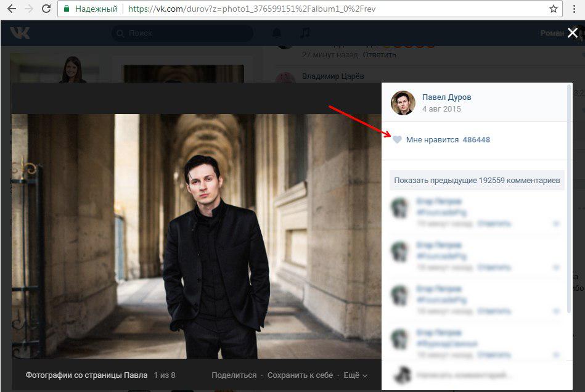This screenshot has height=392, width=585.
Task: Open notifications via the bell icon
Action: [277, 33]
